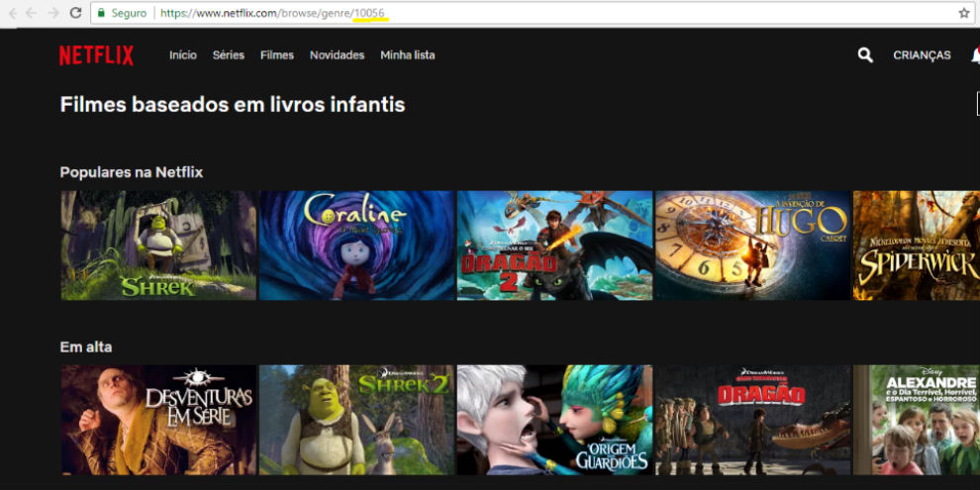
Task: Go to Início menu item
Action: (x=183, y=55)
